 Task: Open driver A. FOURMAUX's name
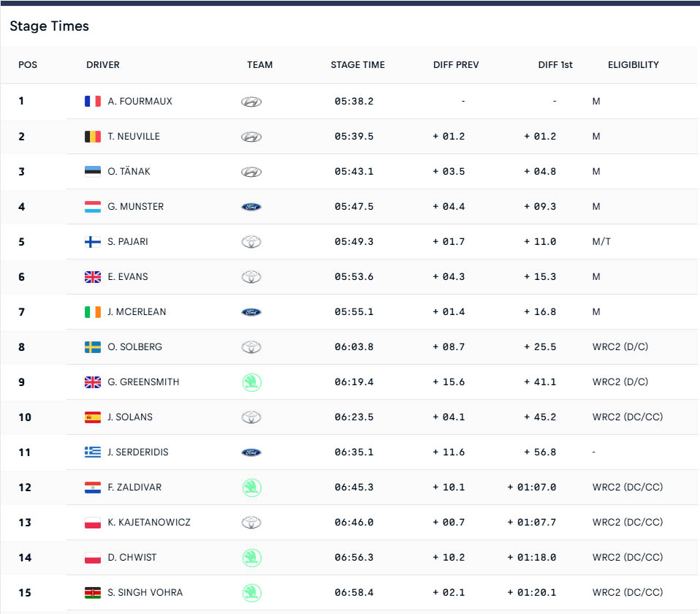140,102
